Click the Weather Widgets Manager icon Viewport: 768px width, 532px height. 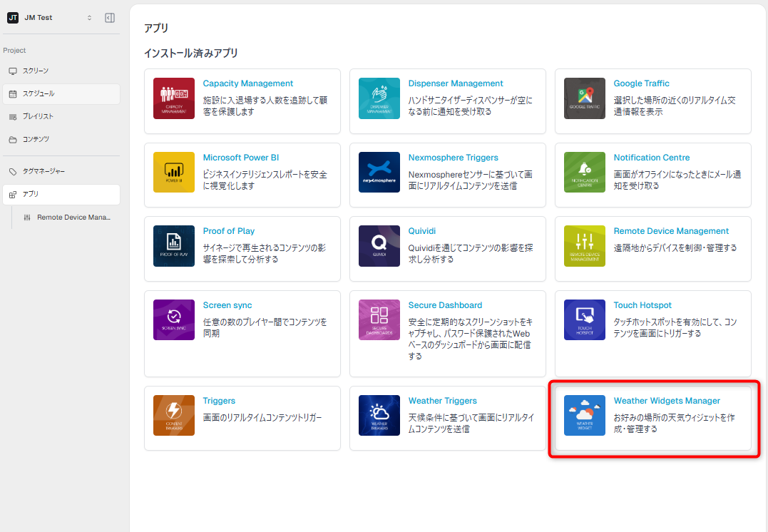pyautogui.click(x=584, y=416)
